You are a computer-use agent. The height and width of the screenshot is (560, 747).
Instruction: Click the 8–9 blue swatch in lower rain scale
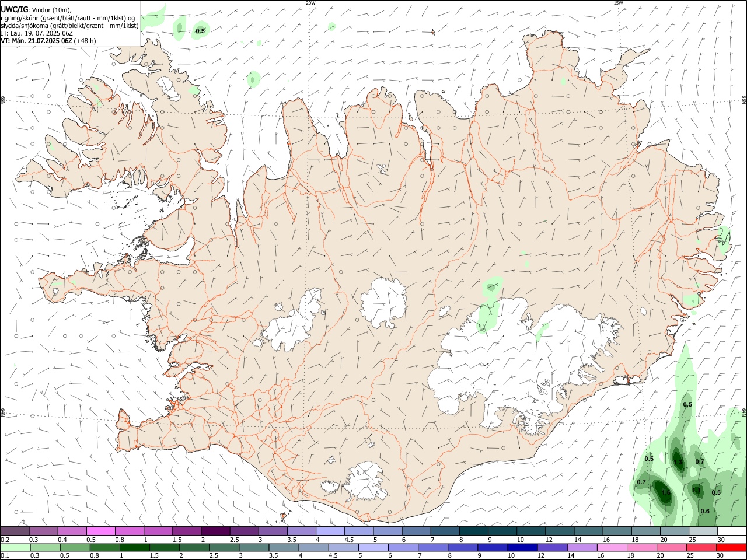tap(463, 548)
